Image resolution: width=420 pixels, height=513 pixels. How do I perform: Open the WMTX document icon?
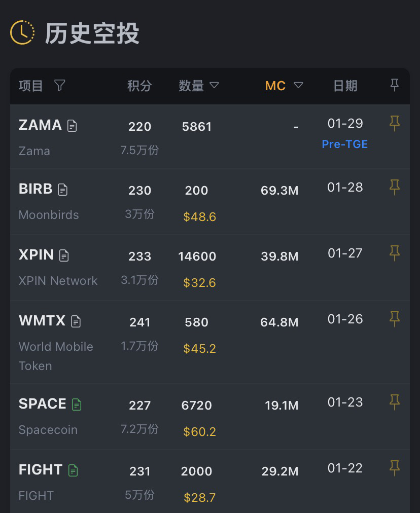tap(76, 321)
